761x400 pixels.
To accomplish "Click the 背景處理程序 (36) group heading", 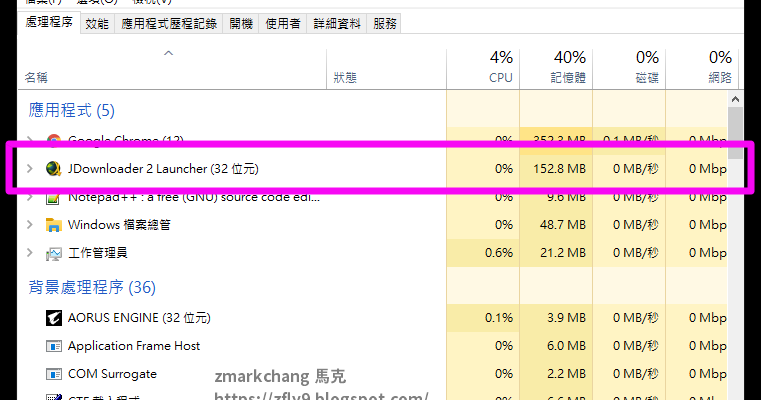I will point(92,287).
